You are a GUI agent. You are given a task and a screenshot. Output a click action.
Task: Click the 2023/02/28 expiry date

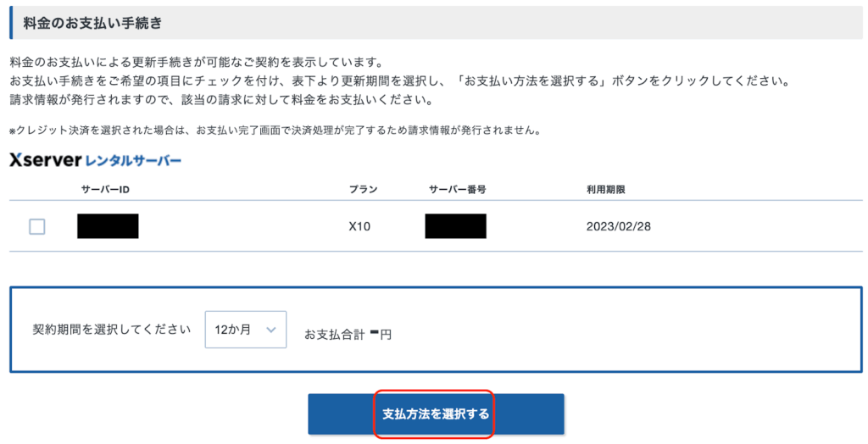pyautogui.click(x=618, y=227)
